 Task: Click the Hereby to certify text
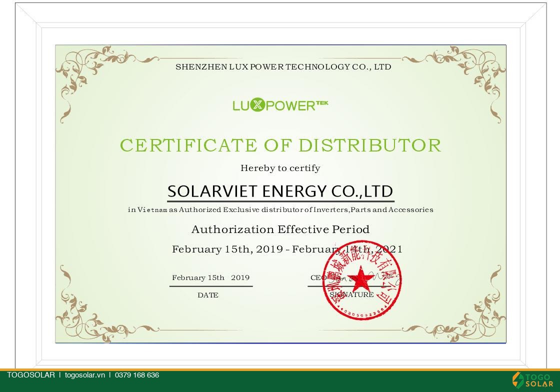click(x=280, y=168)
